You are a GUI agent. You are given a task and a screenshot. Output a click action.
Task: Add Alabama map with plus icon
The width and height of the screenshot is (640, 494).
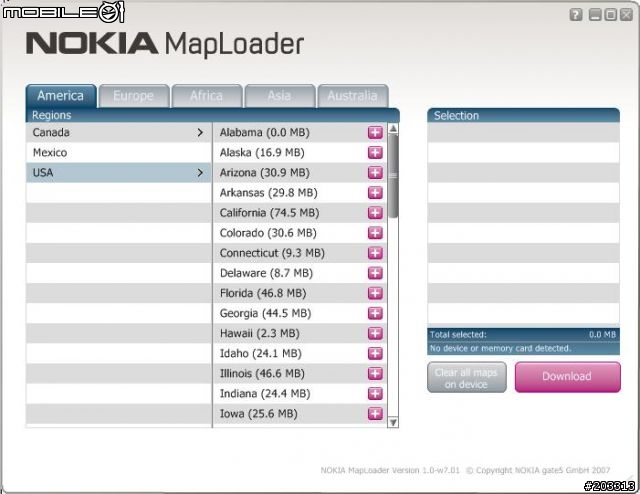375,132
